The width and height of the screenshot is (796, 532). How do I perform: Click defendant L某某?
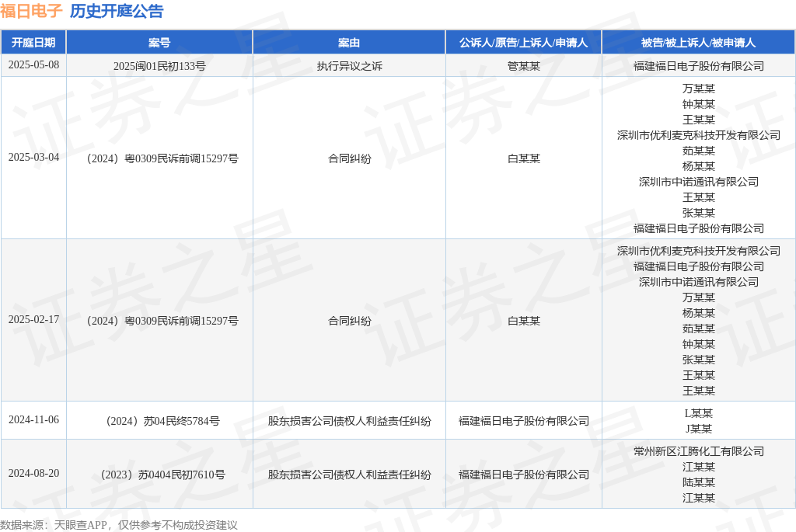(x=699, y=413)
